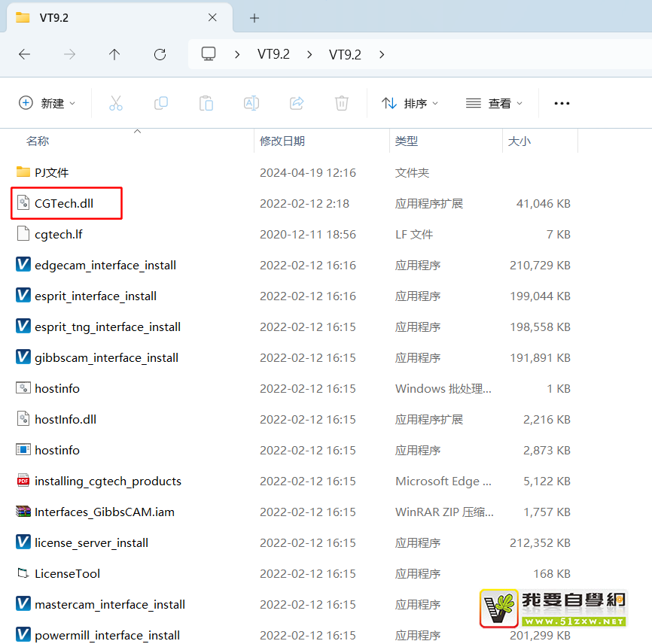
Task: Add a new tab with plus button
Action: point(254,17)
